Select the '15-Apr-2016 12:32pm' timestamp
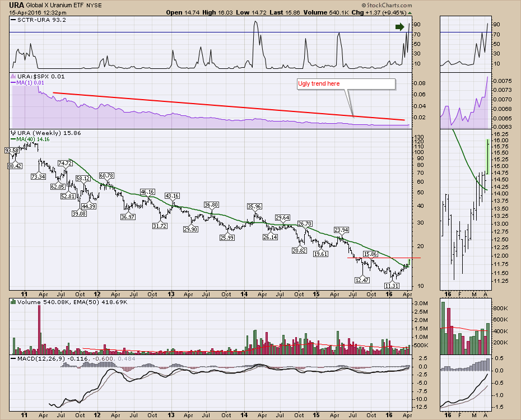This screenshot has width=521, height=420. 38,13
